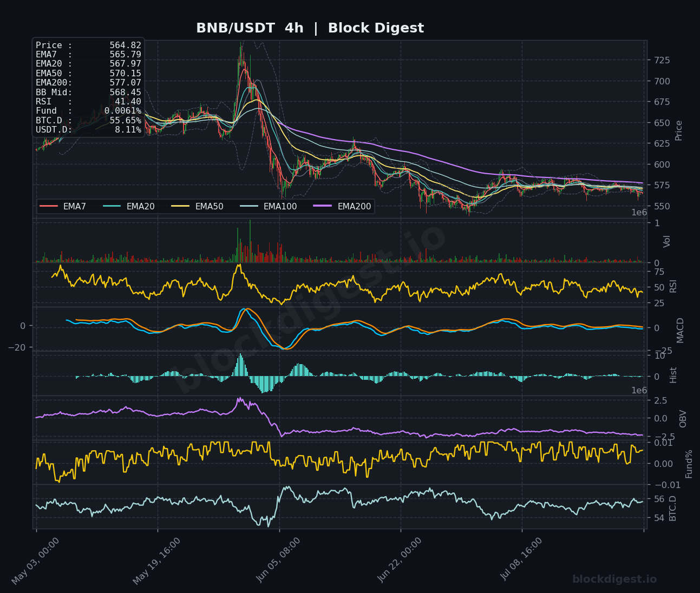Click the 'Jun 22, 00:00' date label
The width and height of the screenshot is (700, 593).
(401, 561)
